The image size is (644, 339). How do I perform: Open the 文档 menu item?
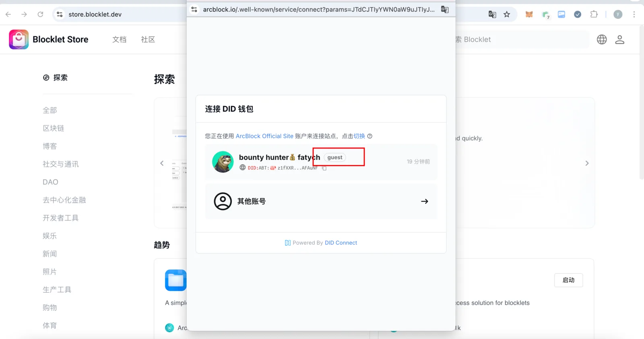tap(119, 39)
